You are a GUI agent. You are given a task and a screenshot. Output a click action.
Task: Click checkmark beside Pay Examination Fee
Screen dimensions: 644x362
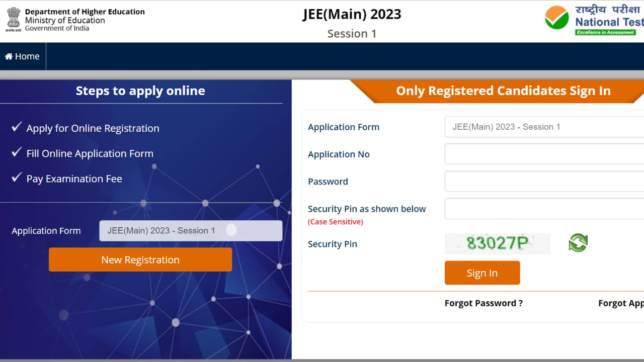17,177
